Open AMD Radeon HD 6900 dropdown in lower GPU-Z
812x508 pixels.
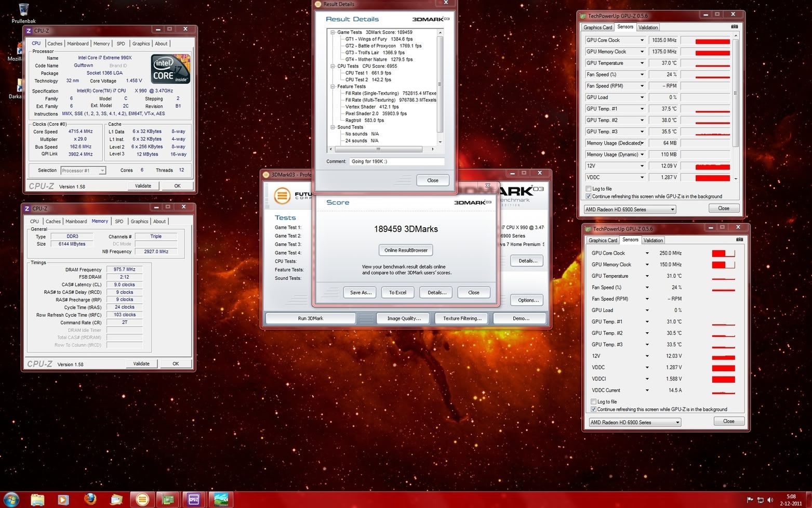(635, 422)
